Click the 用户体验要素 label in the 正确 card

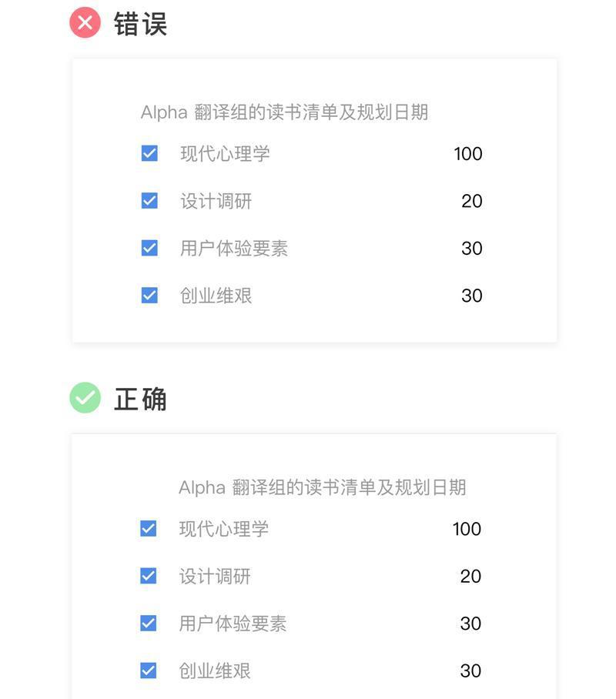click(233, 624)
